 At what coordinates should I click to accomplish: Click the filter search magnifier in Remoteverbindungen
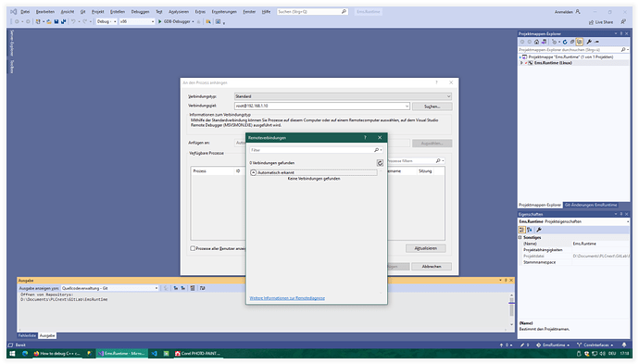(376, 150)
